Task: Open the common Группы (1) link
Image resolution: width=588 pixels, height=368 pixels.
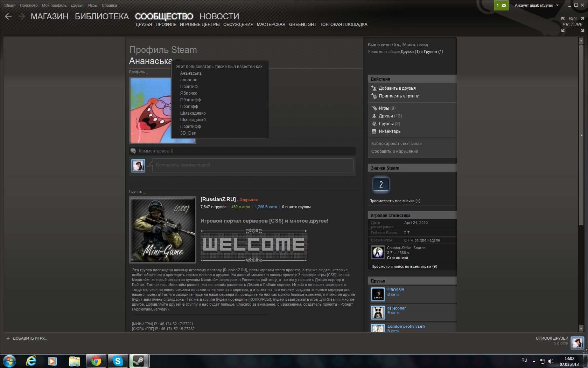Action: (x=434, y=52)
